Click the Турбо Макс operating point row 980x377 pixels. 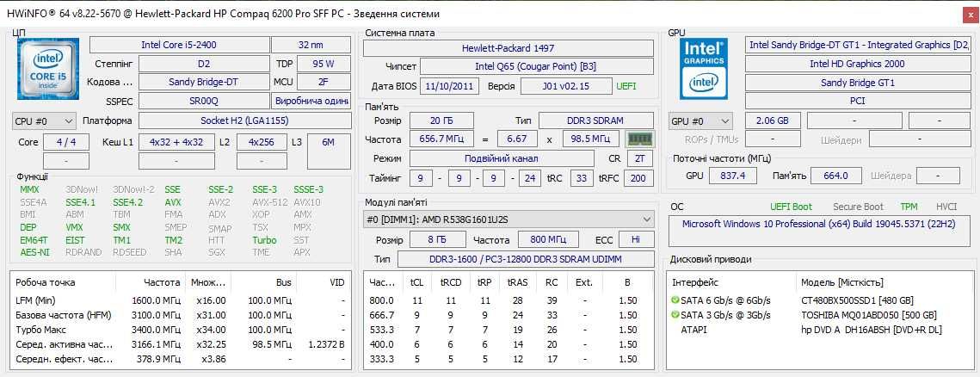pos(181,330)
